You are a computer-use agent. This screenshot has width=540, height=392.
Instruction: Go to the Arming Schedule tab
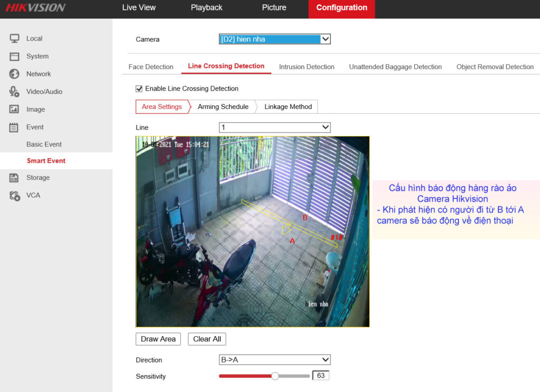pyautogui.click(x=223, y=107)
